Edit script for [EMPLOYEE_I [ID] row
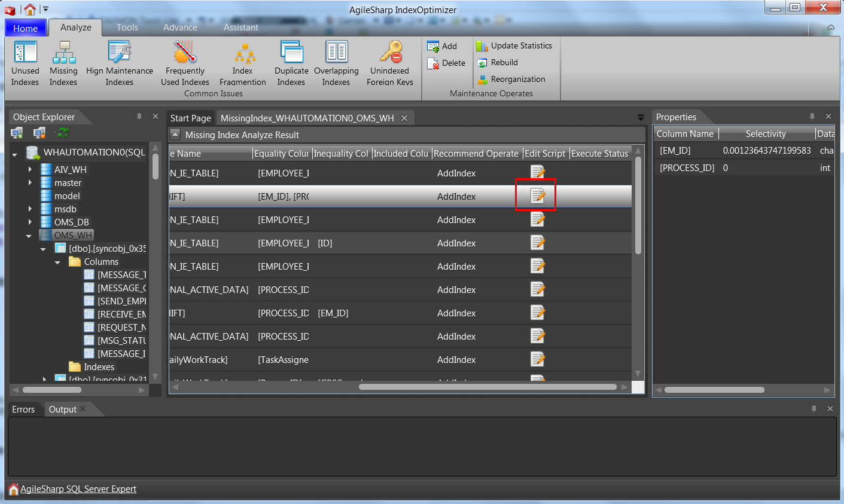 tap(538, 242)
